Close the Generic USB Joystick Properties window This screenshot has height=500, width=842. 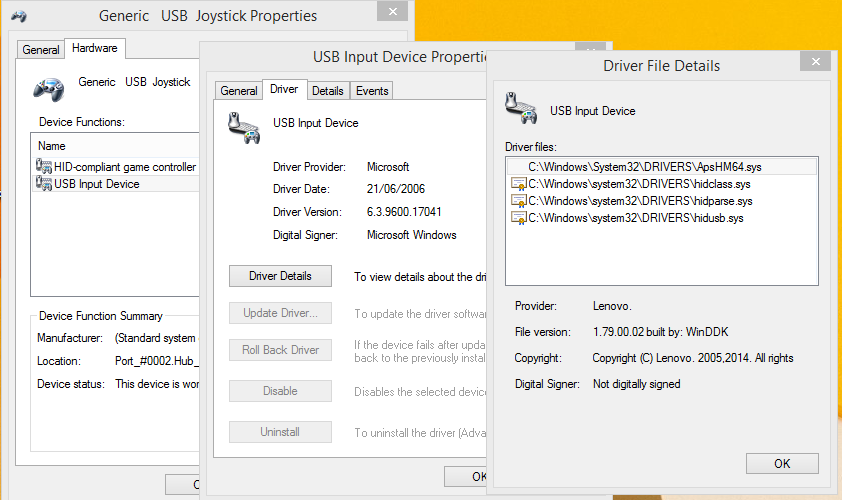point(393,11)
